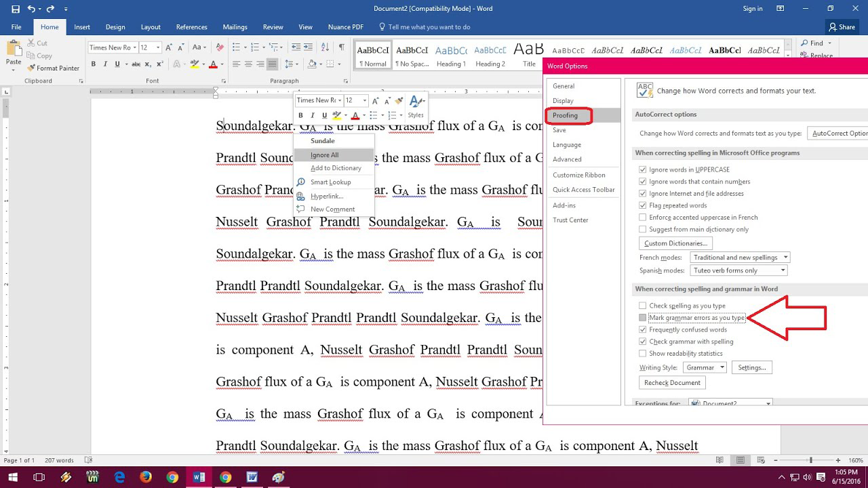This screenshot has width=868, height=488.
Task: Click the Undo arrow in Quick Access Toolbar
Action: pyautogui.click(x=31, y=9)
